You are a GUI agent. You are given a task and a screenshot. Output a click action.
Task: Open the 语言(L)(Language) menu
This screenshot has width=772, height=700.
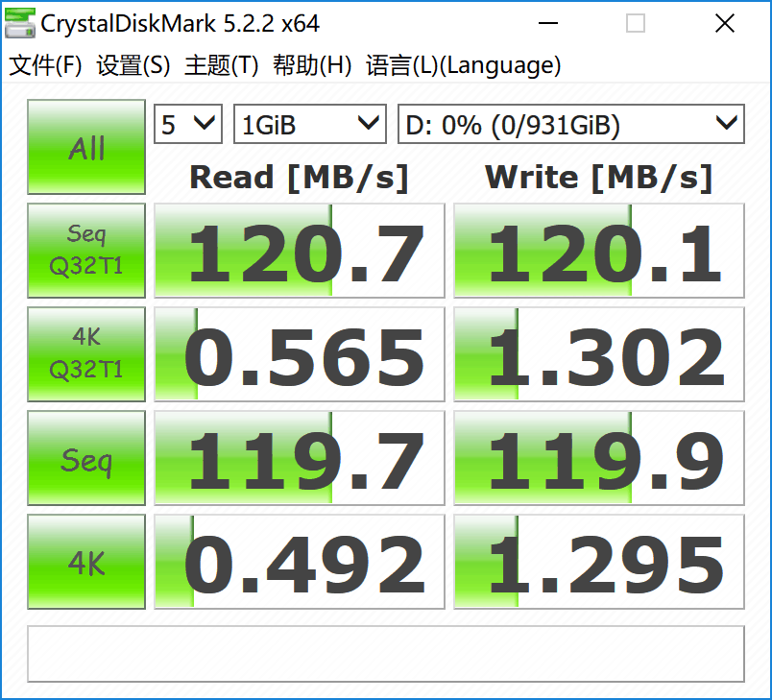[x=464, y=65]
